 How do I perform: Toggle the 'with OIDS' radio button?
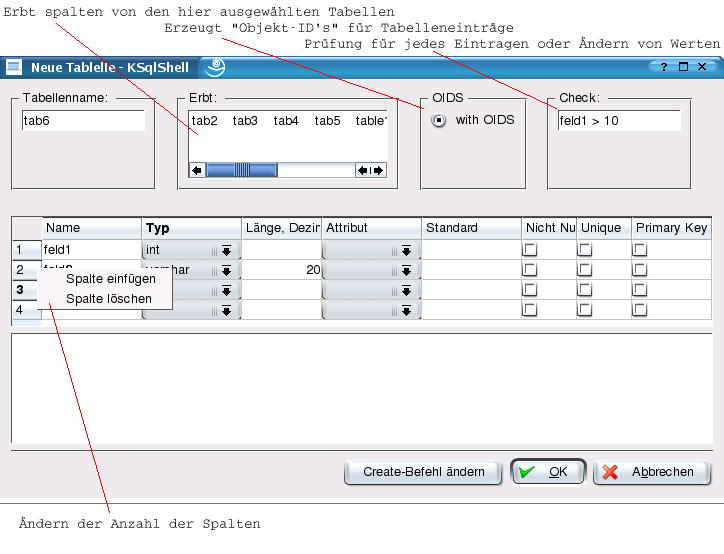click(x=438, y=120)
